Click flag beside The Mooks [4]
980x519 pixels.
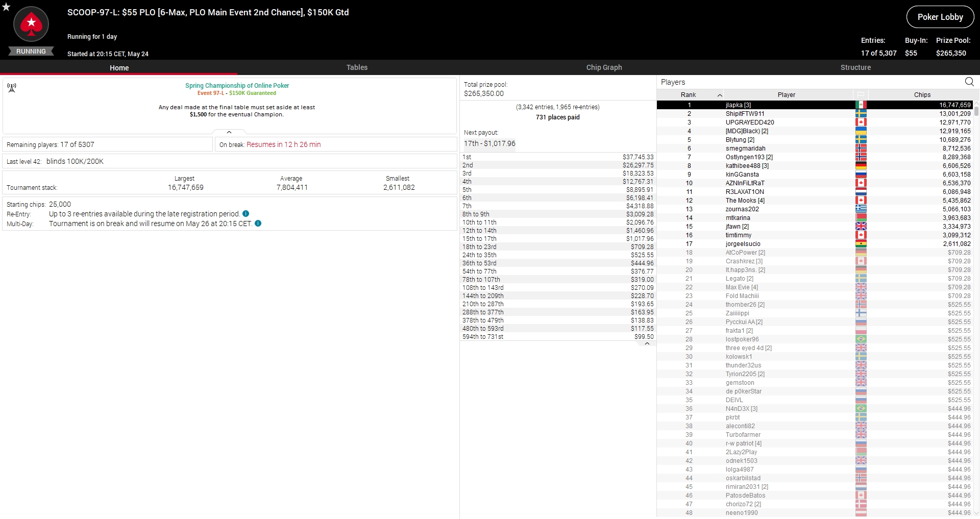click(861, 201)
